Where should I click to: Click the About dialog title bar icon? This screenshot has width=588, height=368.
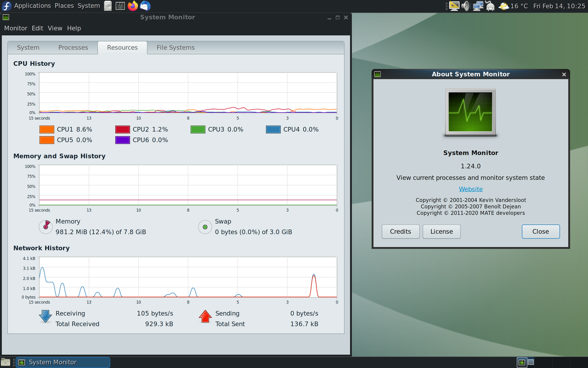click(378, 74)
